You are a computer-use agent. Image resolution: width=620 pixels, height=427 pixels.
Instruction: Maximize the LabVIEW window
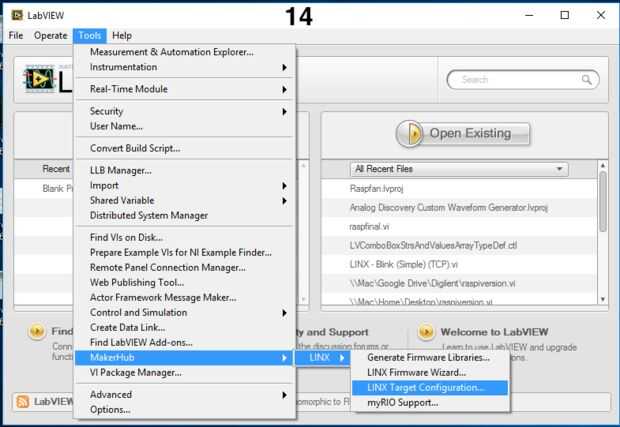565,15
